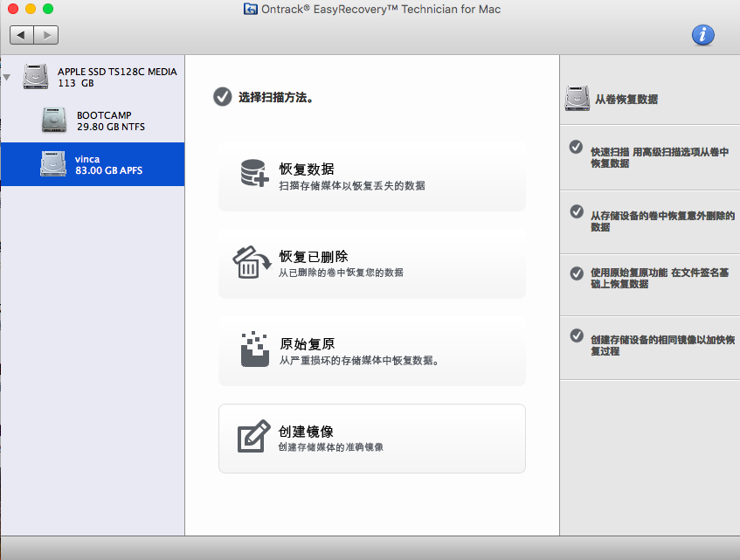Select the 原始复原 raw recovery icon
Viewport: 740px width, 560px height.
[254, 349]
